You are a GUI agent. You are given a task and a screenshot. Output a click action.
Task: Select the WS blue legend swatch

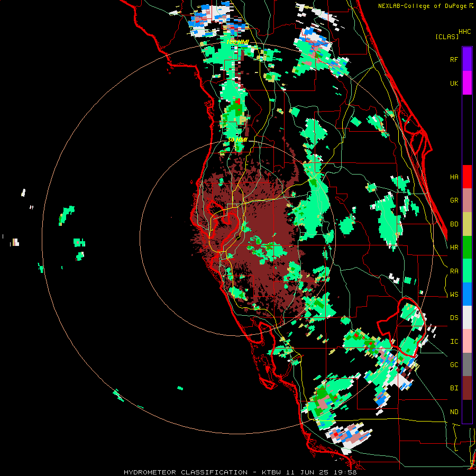point(467,294)
